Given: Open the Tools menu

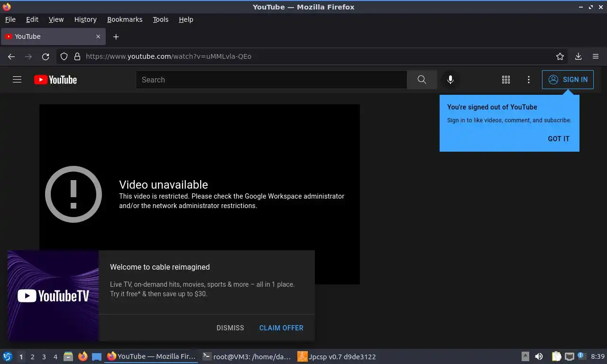Looking at the screenshot, I should [160, 19].
